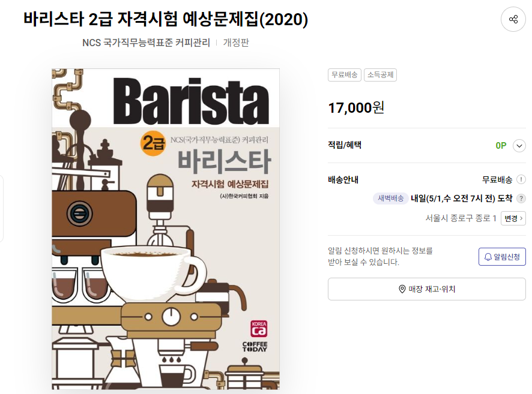Click the 변경 address change button
This screenshot has width=532, height=394.
click(513, 218)
